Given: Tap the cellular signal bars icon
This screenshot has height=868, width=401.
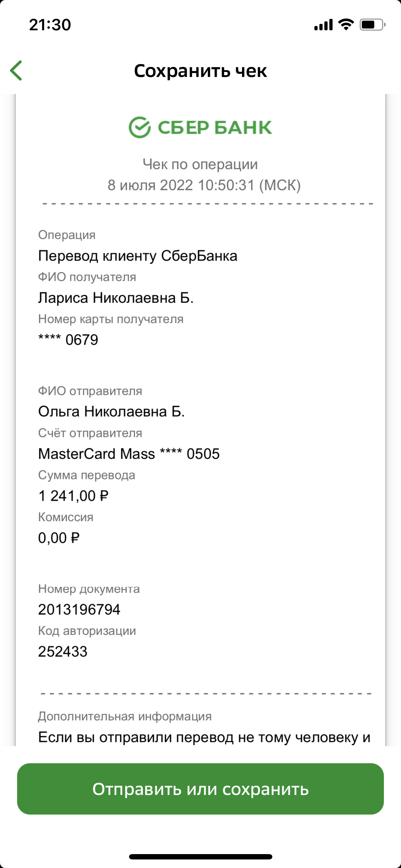Looking at the screenshot, I should point(323,25).
